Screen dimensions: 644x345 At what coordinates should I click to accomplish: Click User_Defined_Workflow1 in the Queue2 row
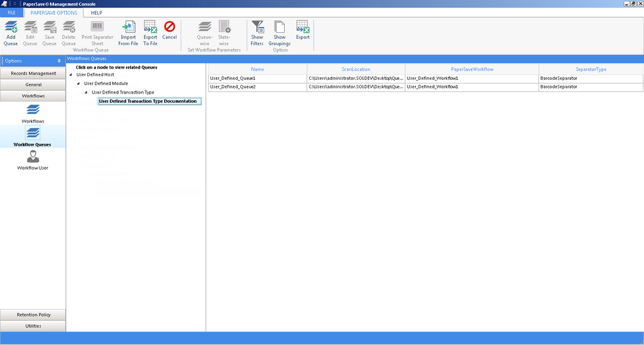[472, 87]
